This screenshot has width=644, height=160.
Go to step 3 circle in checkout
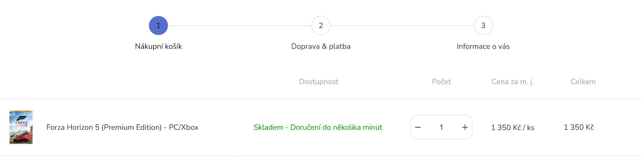point(483,26)
